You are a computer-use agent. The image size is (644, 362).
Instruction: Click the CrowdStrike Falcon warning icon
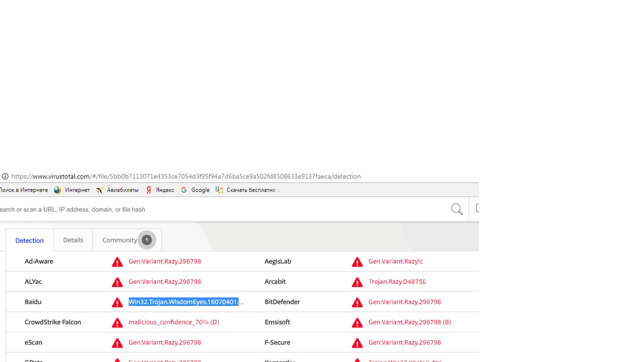click(117, 322)
